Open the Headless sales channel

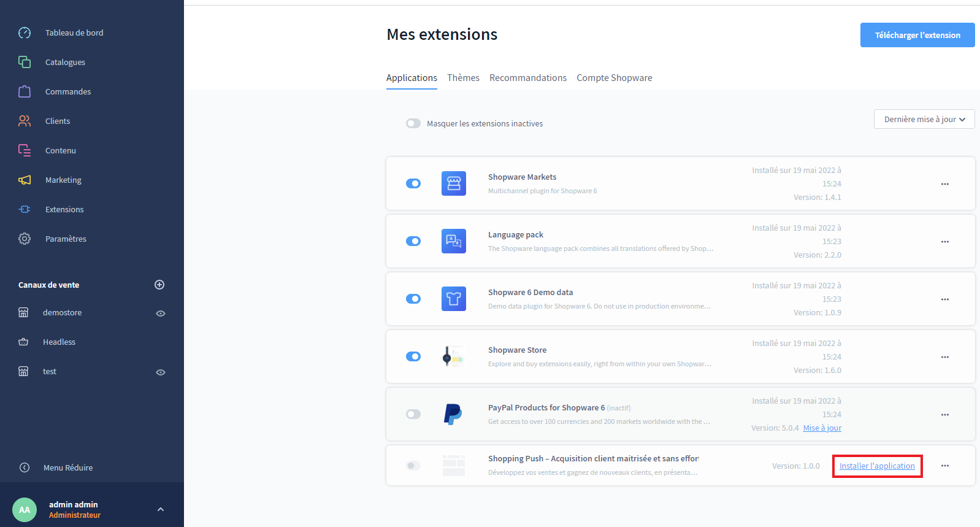point(59,342)
